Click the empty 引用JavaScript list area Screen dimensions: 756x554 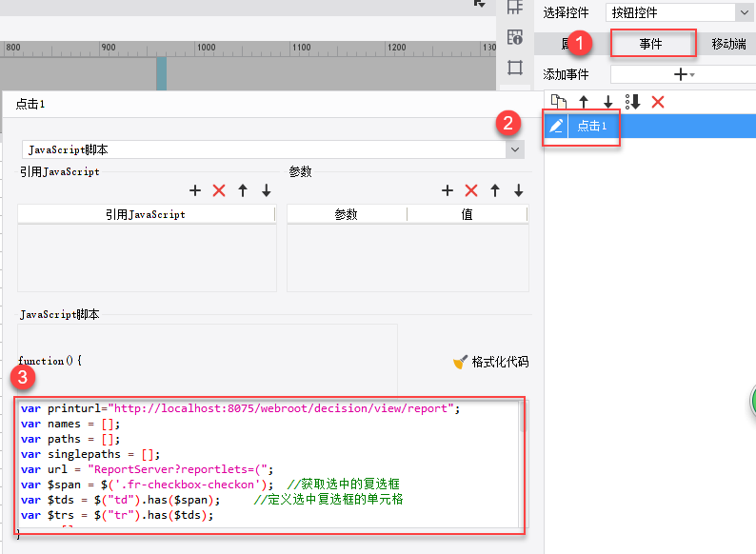click(147, 257)
